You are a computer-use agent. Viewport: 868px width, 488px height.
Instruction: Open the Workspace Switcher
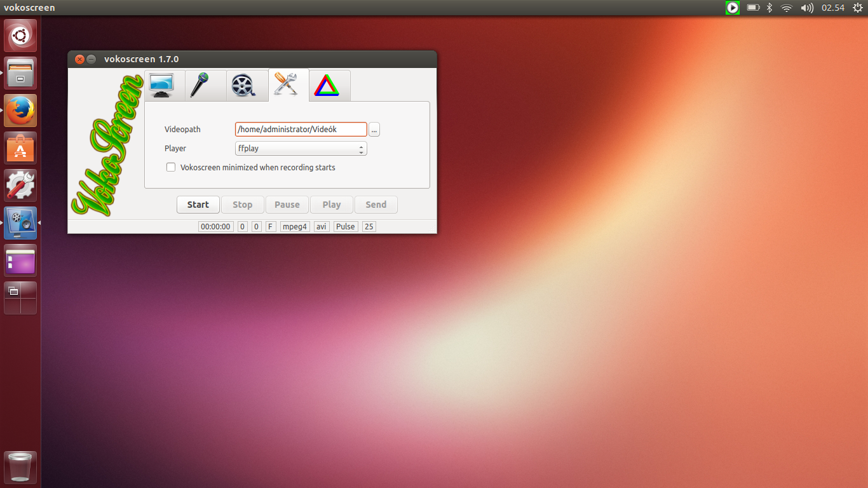20,298
